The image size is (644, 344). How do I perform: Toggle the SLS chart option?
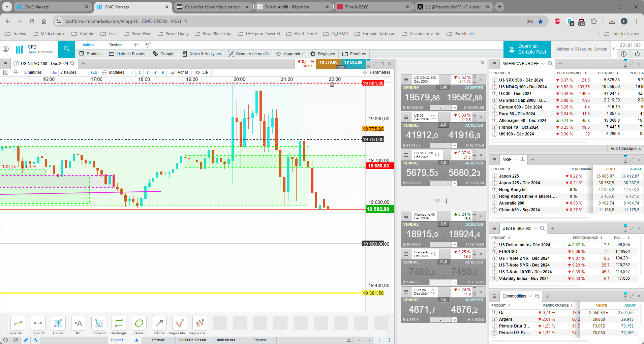tap(94, 72)
